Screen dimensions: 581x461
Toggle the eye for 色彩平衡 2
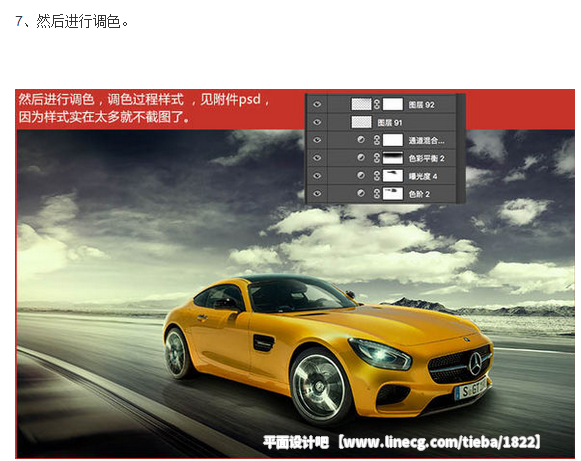[317, 158]
